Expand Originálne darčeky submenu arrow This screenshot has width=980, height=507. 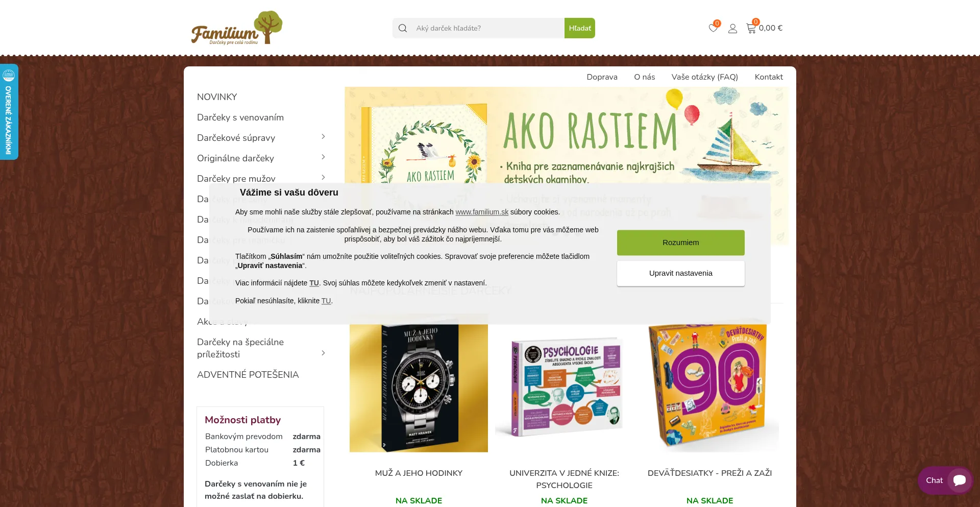[323, 157]
